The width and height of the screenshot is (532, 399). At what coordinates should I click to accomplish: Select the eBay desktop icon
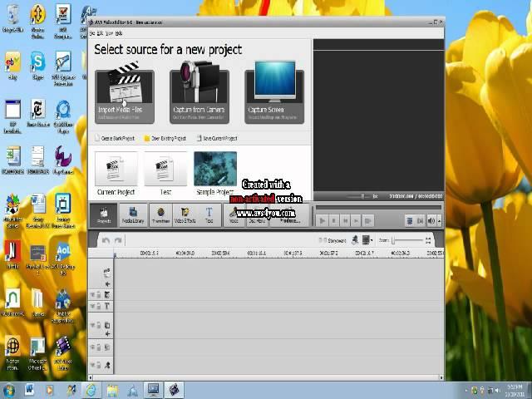click(x=12, y=66)
